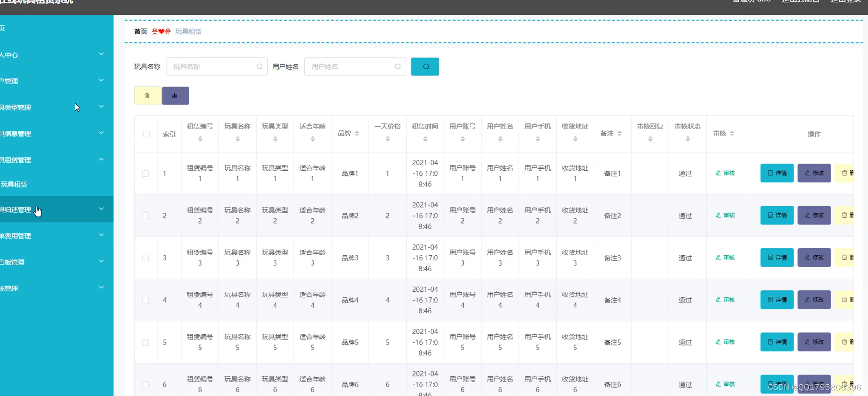Sort by 玩具名称 column arrows
Image resolution: width=868 pixels, height=396 pixels.
237,139
